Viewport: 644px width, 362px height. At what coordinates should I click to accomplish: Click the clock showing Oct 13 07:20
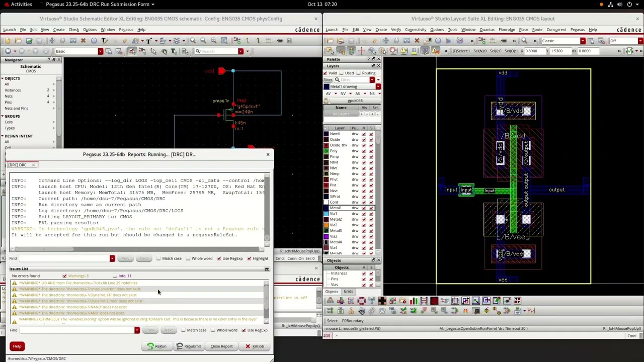click(x=322, y=4)
